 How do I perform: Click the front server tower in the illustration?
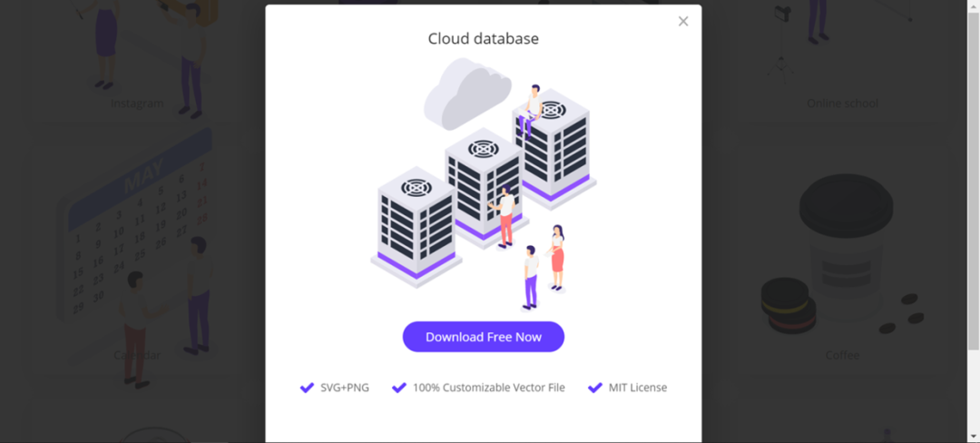click(x=416, y=228)
